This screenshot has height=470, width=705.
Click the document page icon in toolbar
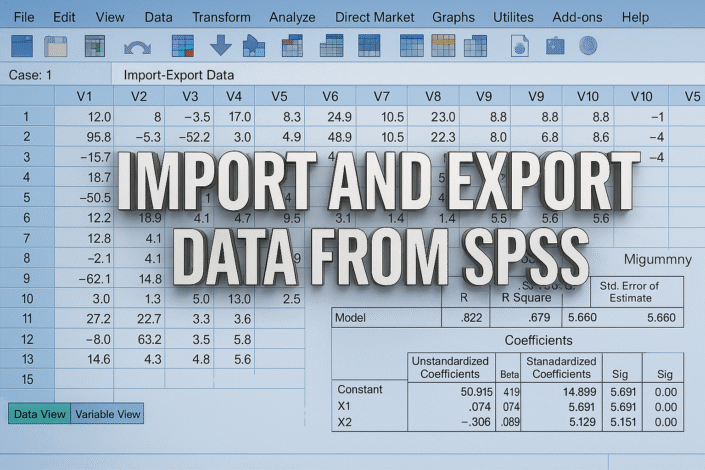[x=520, y=46]
